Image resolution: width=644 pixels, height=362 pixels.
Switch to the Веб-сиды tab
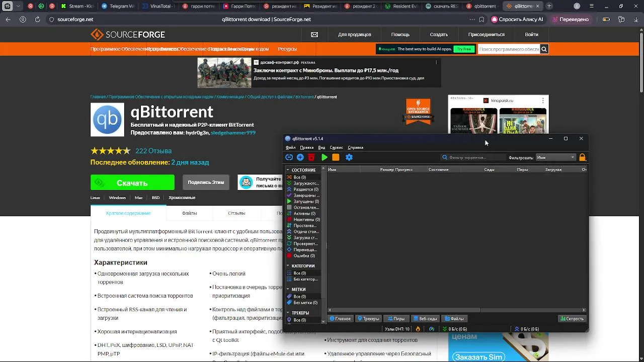(x=425, y=319)
